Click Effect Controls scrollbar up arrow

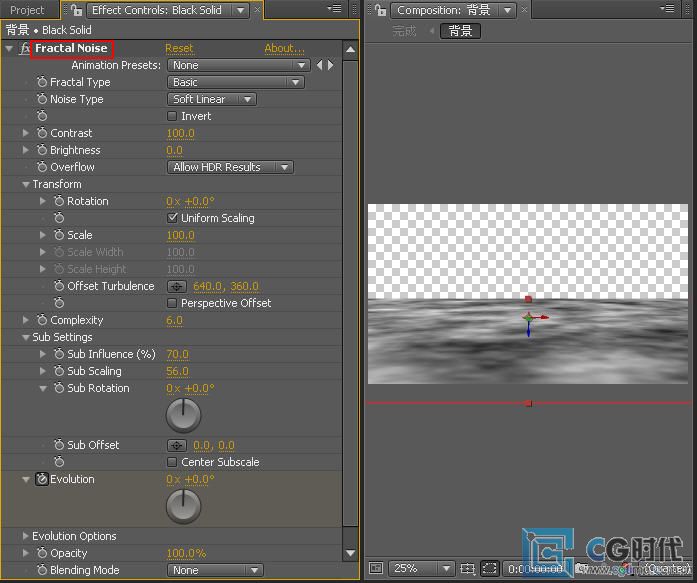350,49
